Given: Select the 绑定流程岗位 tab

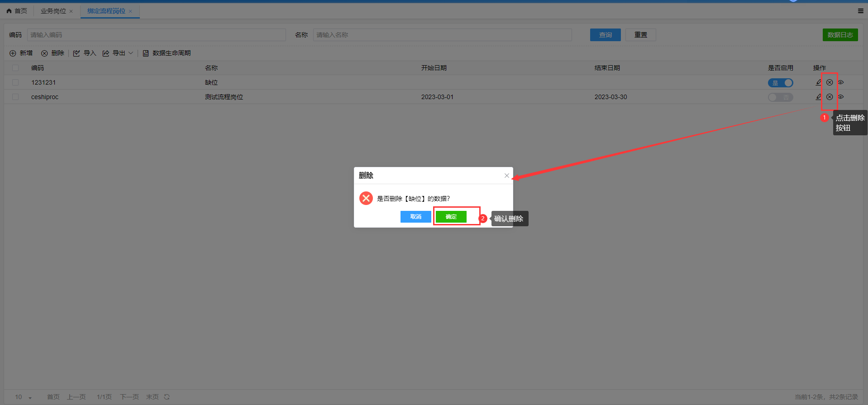Looking at the screenshot, I should 106,11.
